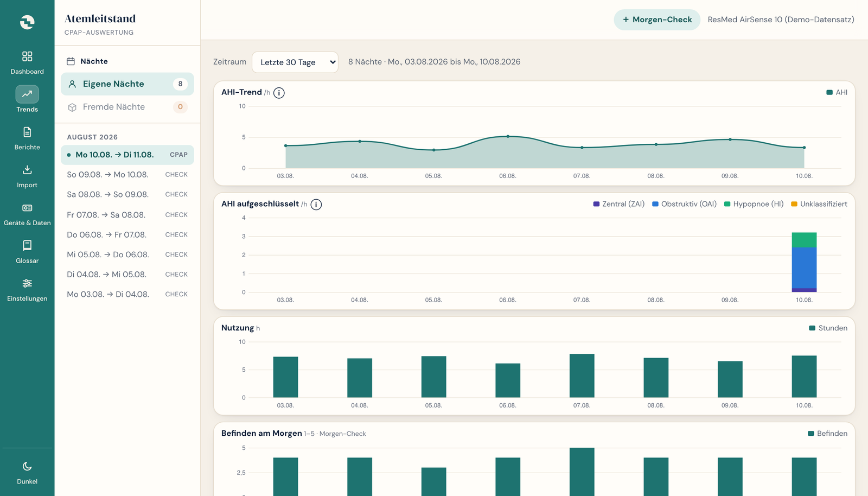Select night Do 06.08. → Fr 07.08.
The image size is (868, 496).
[127, 235]
